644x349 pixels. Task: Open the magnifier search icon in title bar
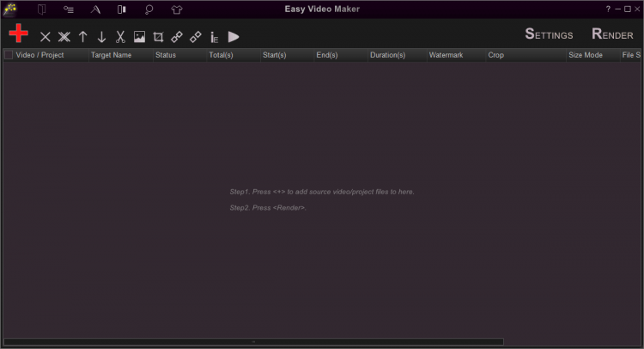pyautogui.click(x=149, y=9)
